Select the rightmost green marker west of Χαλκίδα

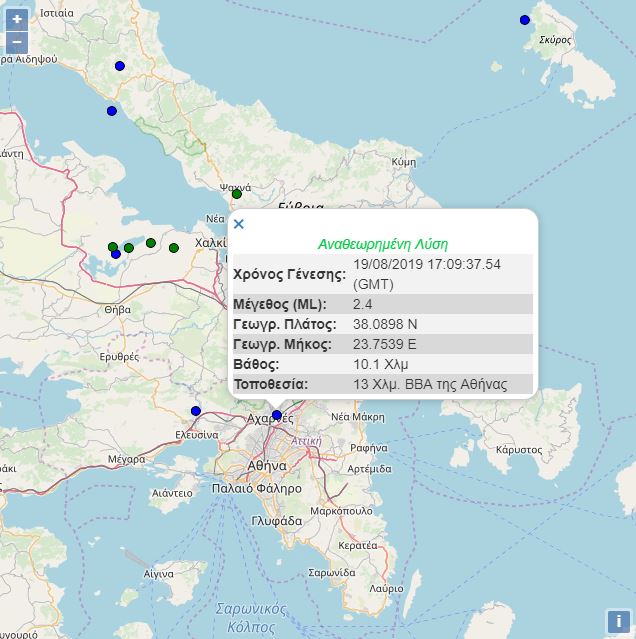pos(174,248)
